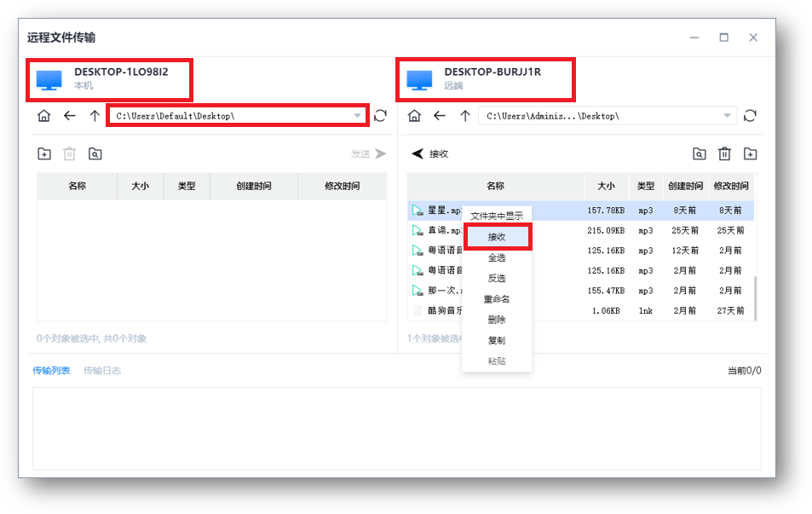Click remote computer DESKTOP-BURJJ1R monitor icon
The height and width of the screenshot is (514, 812).
point(419,80)
